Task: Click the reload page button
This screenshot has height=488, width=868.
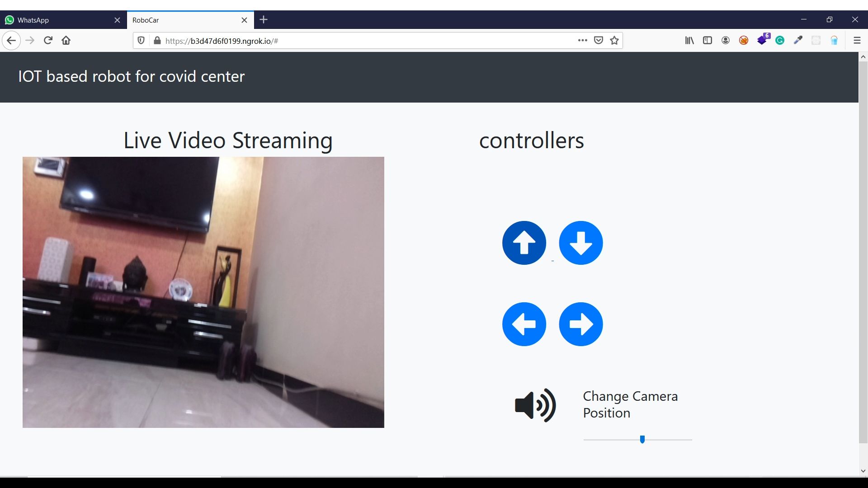Action: tap(48, 41)
